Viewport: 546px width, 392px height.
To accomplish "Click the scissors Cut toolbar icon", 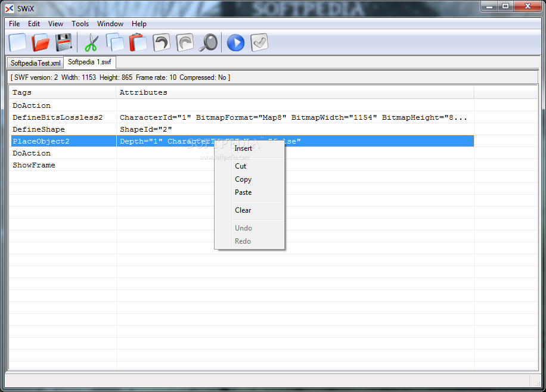I will click(92, 43).
